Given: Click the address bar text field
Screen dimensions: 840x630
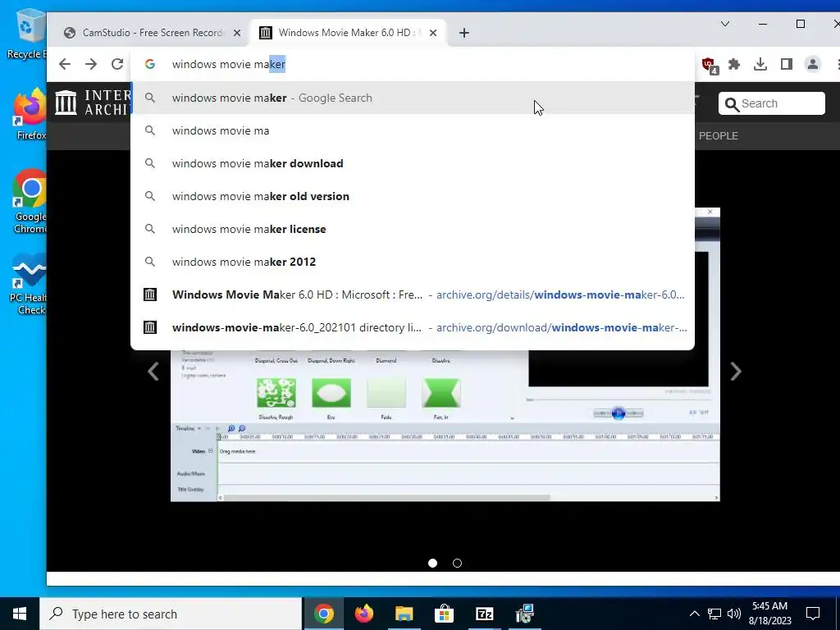Looking at the screenshot, I should tap(413, 64).
